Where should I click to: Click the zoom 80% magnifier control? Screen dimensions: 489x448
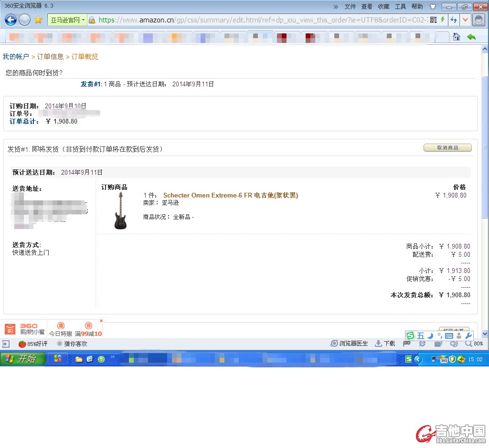pyautogui.click(x=474, y=344)
